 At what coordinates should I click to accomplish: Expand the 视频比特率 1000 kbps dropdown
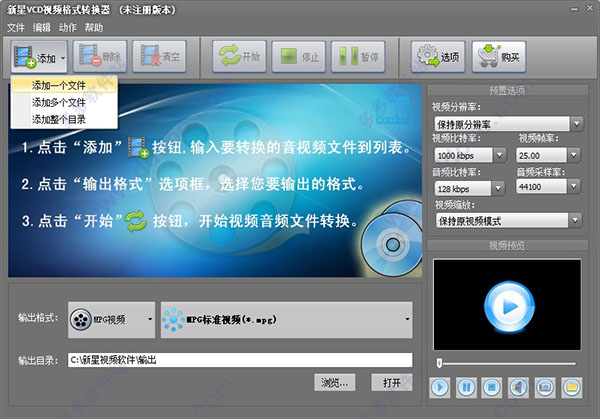coord(499,155)
